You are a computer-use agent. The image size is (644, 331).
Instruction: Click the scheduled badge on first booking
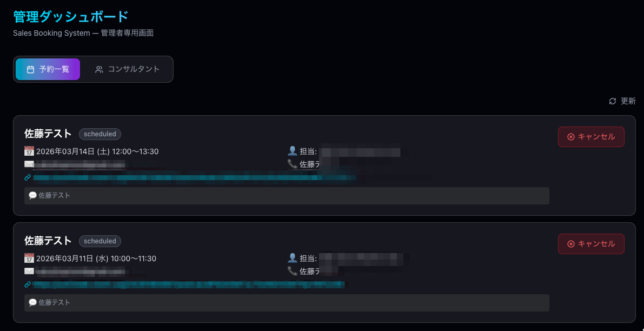point(100,134)
